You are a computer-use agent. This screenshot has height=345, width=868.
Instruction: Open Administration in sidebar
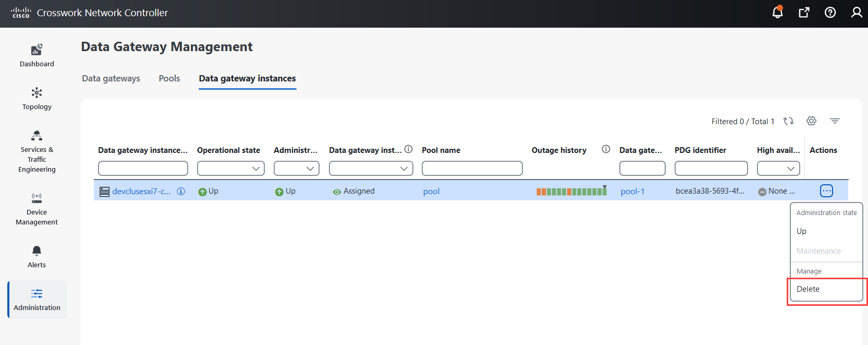(x=37, y=300)
